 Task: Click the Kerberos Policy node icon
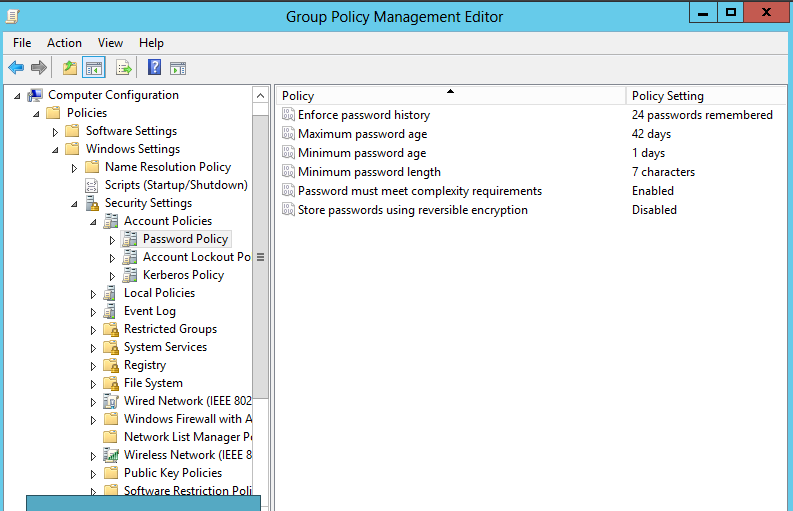130,275
